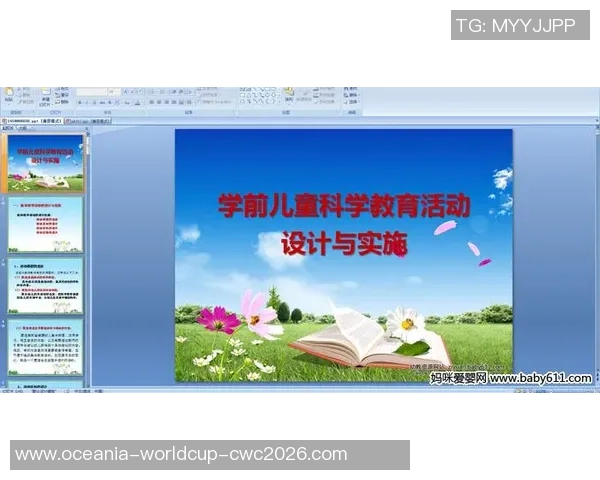The width and height of the screenshot is (600, 480).
Task: Click the Find button in editing group
Action: click(351, 88)
